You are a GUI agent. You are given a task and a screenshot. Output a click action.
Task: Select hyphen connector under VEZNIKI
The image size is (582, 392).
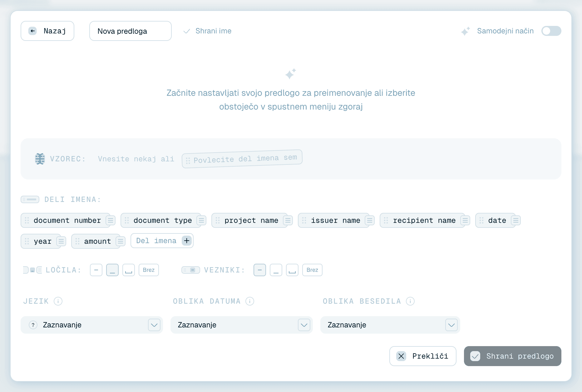click(x=260, y=270)
